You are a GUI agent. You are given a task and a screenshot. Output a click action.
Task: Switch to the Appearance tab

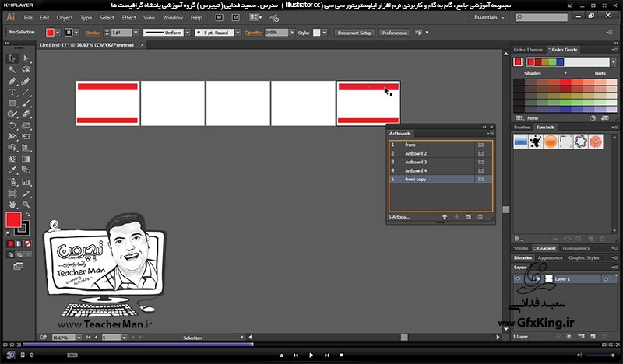[550, 258]
